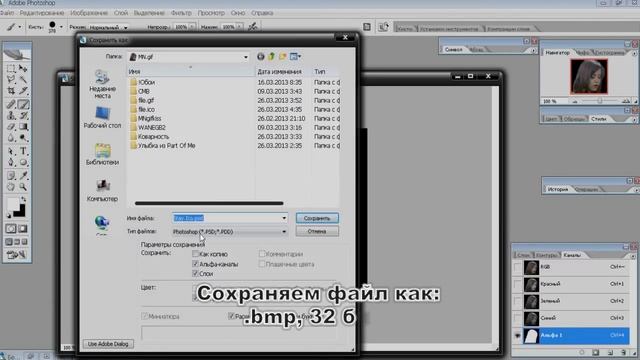This screenshot has width=640, height=360.
Task: Show the RGB channel visibility
Action: pos(518,267)
